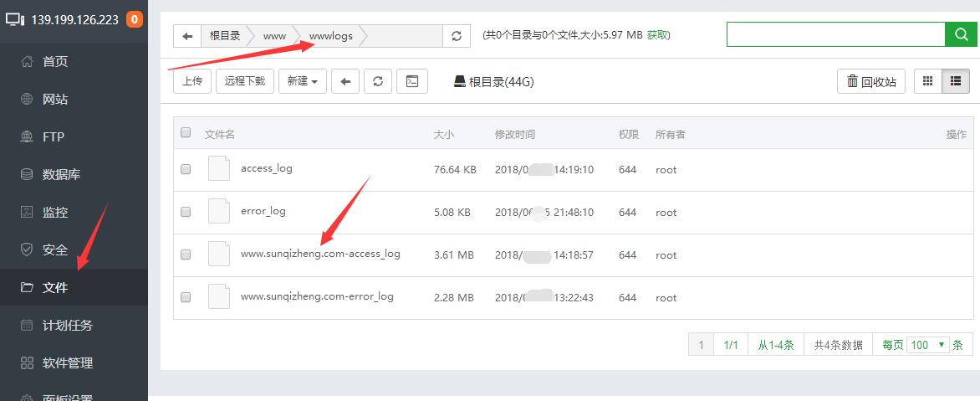Click the empty path input area after wwwlogs

[x=405, y=36]
